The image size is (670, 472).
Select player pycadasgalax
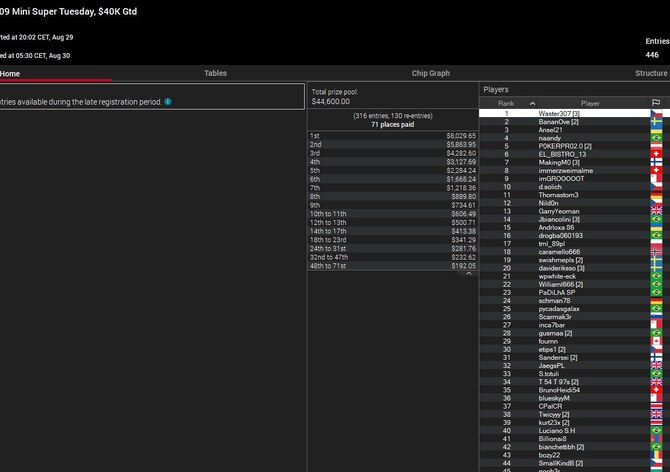coord(559,308)
